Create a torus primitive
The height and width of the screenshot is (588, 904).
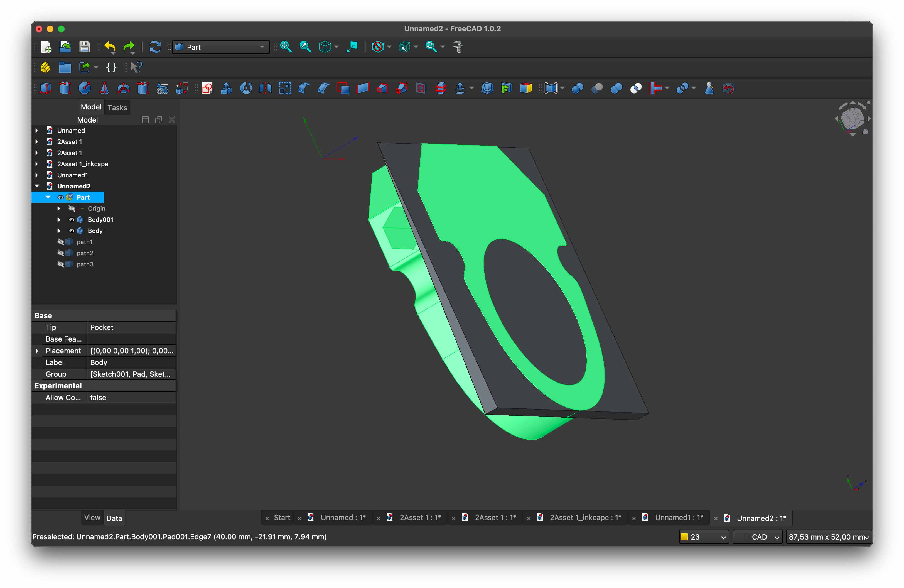coord(124,89)
